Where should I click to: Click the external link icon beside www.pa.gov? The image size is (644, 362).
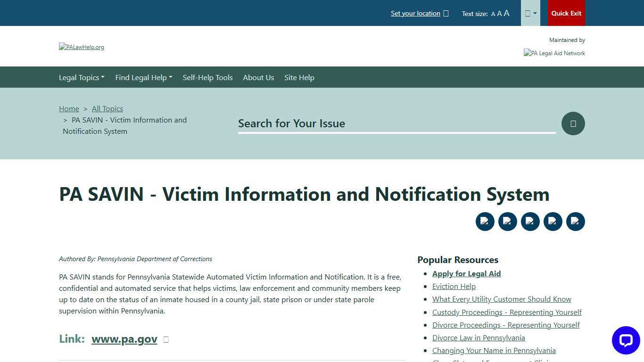[x=165, y=339]
